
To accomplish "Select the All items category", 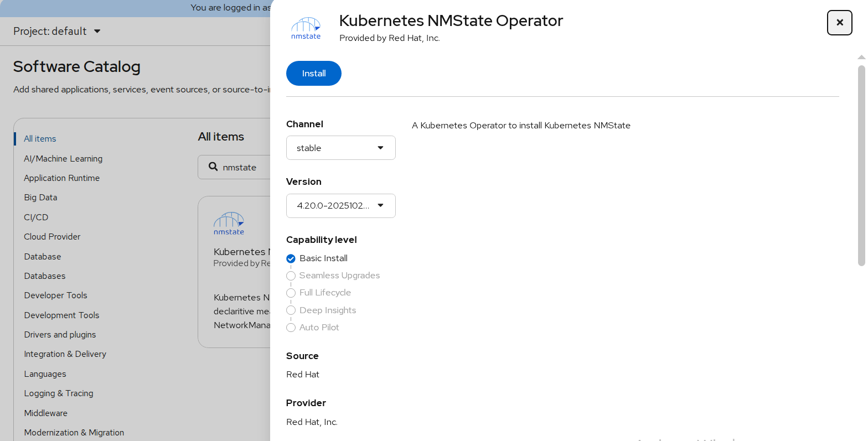I will point(40,139).
